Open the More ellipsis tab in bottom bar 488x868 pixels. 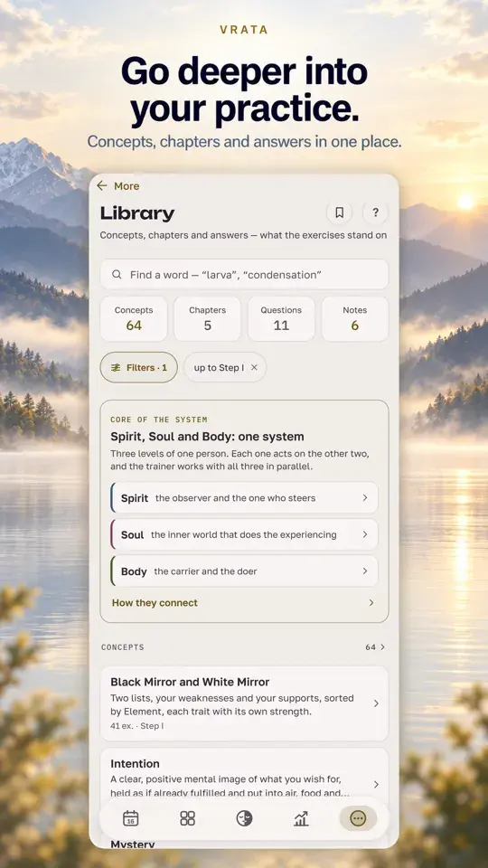358,818
